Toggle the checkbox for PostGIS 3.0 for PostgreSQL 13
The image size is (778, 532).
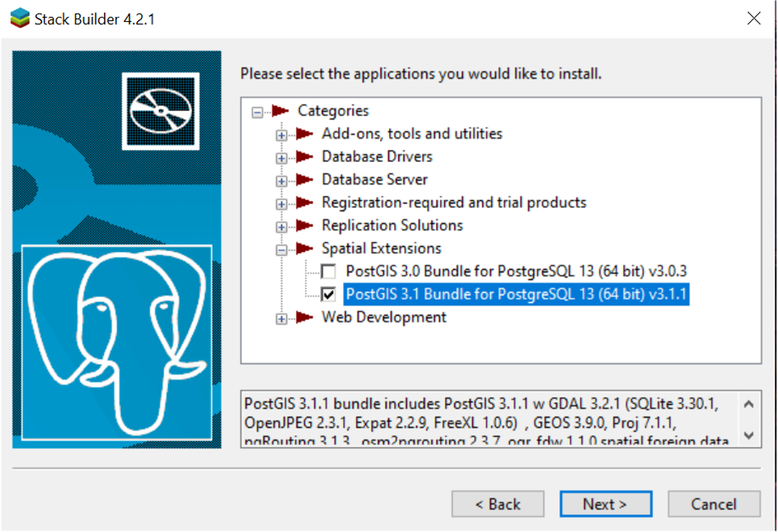(328, 271)
